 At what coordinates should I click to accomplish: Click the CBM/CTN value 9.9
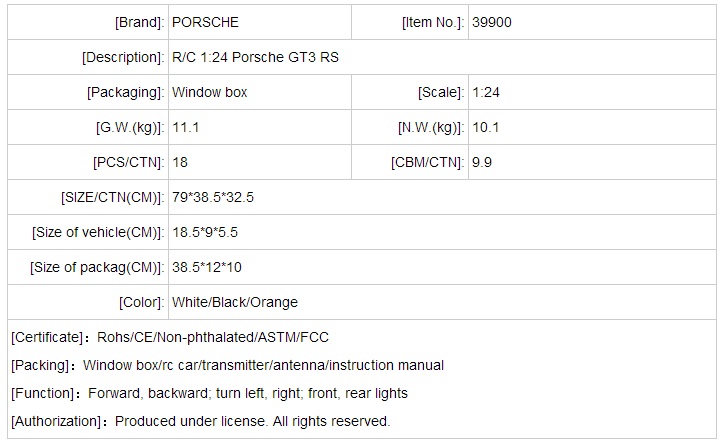click(482, 162)
